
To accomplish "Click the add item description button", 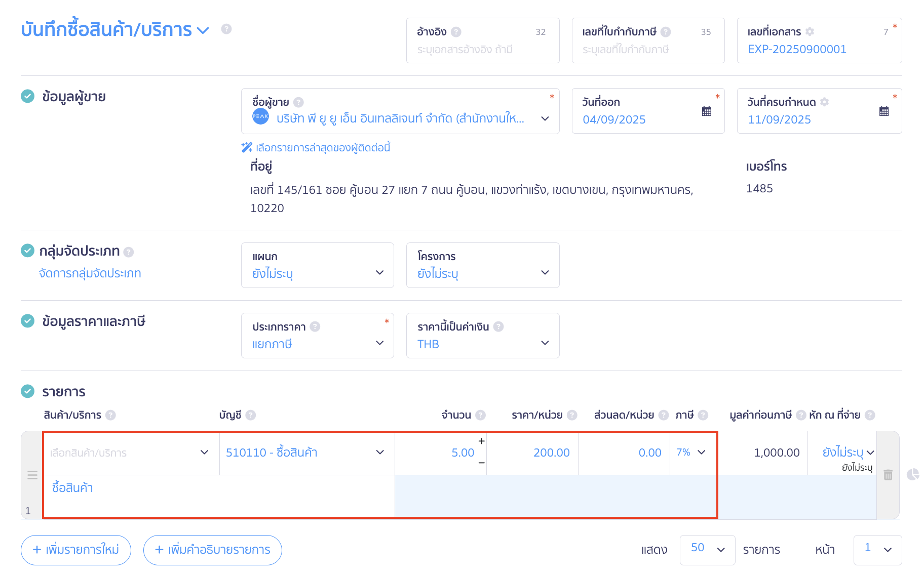I will 213,550.
